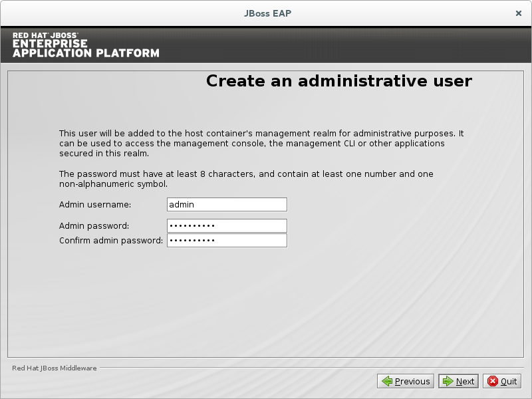This screenshot has height=399, width=532.
Task: Click the "Create an administrative user" heading
Action: pyautogui.click(x=338, y=81)
